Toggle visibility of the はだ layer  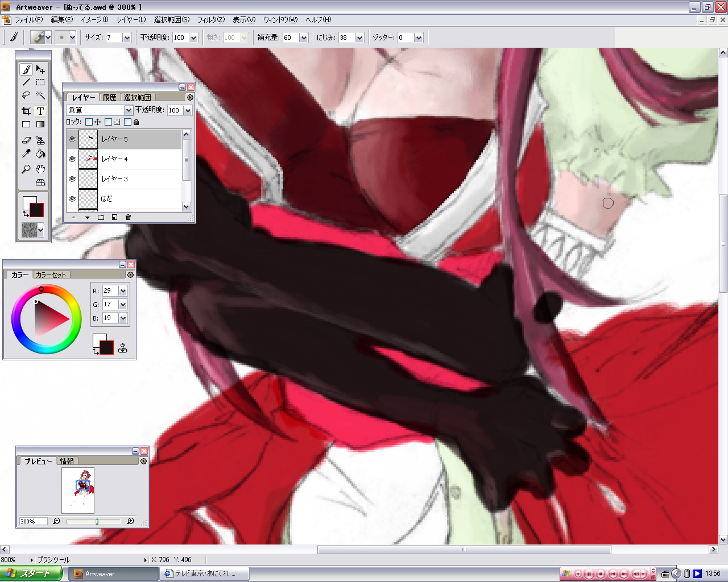pos(72,199)
